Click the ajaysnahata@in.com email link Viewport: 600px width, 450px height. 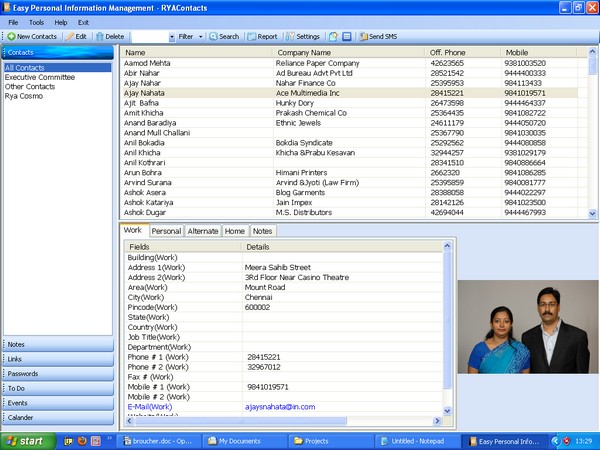point(280,407)
